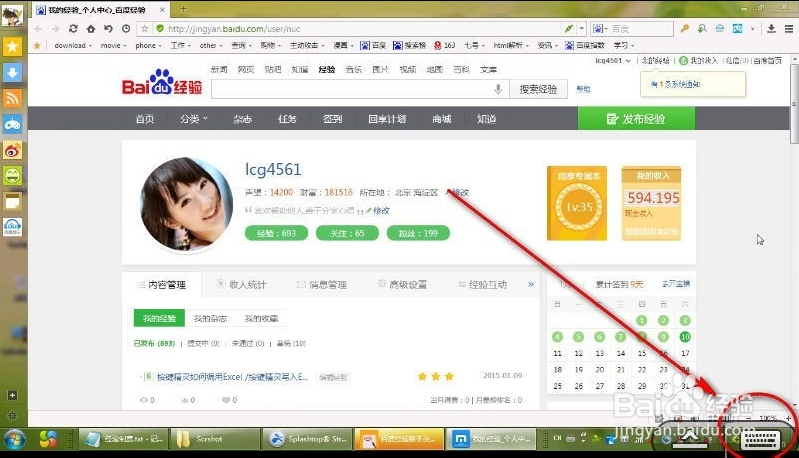Open the sidebar favorites star icon
This screenshot has width=799, height=458.
coord(12,46)
